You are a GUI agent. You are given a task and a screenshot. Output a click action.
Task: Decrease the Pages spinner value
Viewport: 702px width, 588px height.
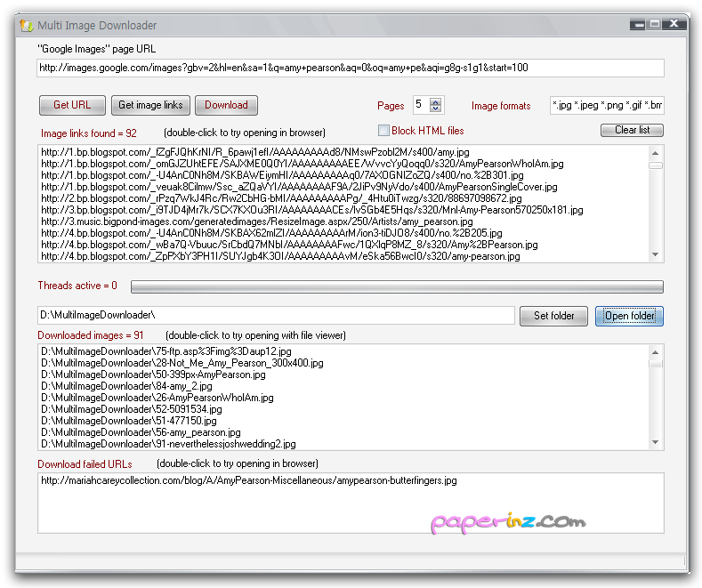(x=435, y=109)
